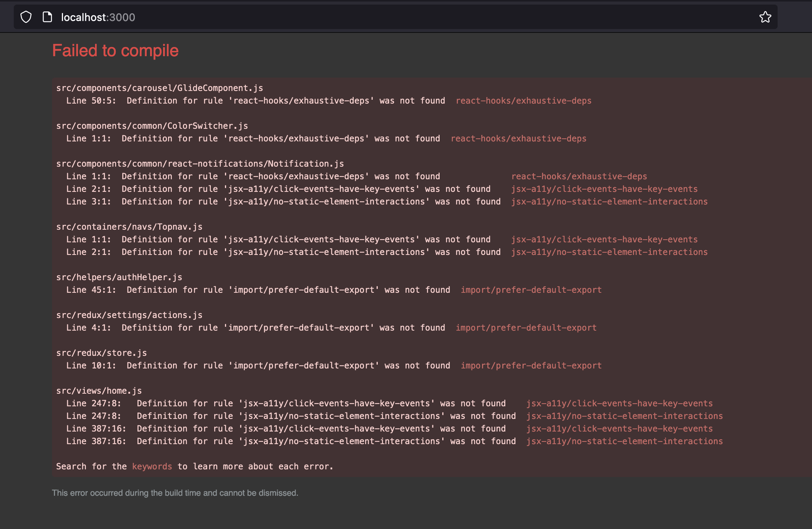Click the page info document icon

(x=47, y=17)
